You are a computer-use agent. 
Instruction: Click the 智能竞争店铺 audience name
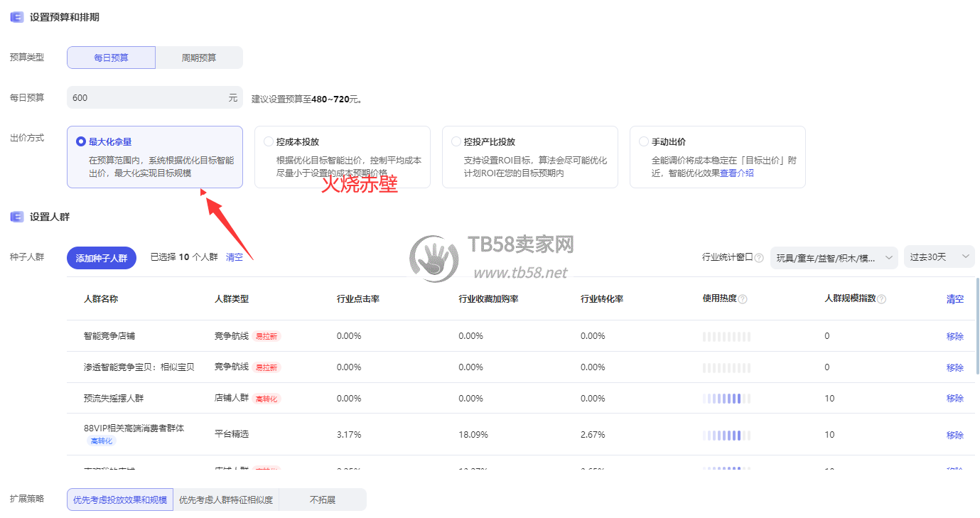click(x=109, y=335)
